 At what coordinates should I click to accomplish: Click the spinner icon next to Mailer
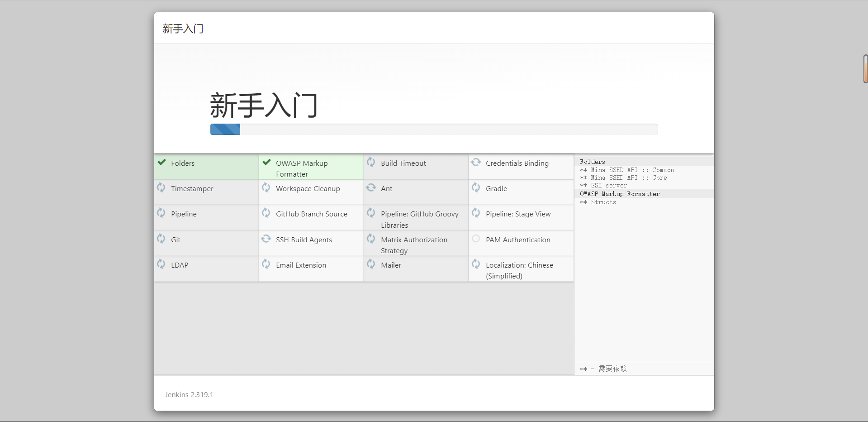pos(371,264)
